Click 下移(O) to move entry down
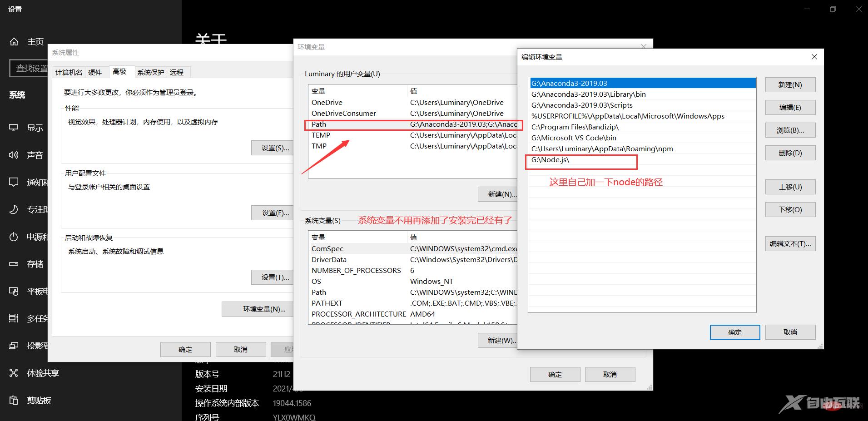The image size is (868, 421). tap(790, 210)
